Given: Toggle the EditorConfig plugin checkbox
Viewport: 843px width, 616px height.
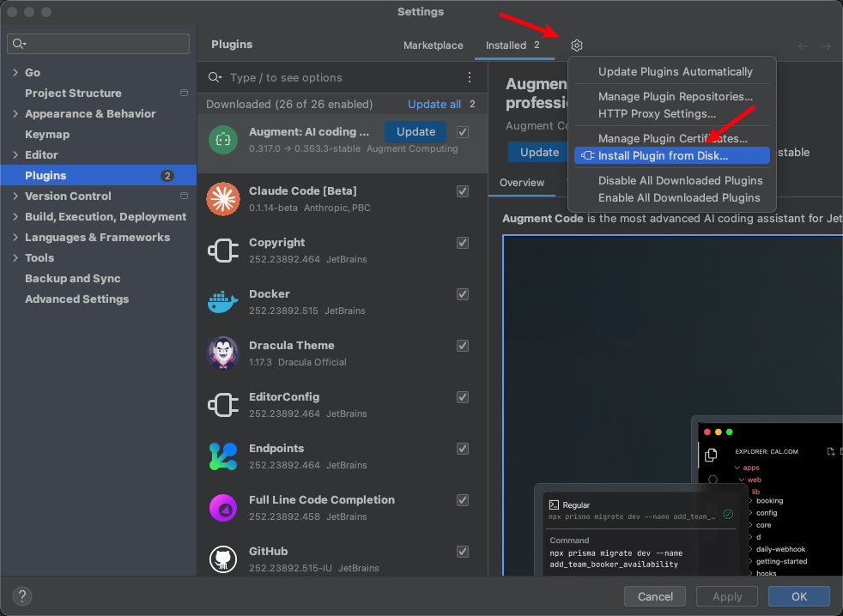Looking at the screenshot, I should point(463,397).
